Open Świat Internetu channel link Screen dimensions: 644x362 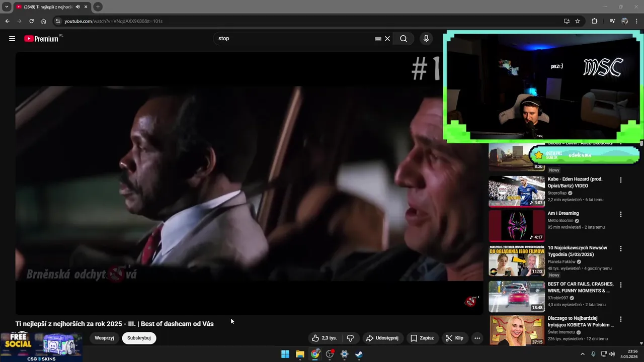[x=561, y=332]
